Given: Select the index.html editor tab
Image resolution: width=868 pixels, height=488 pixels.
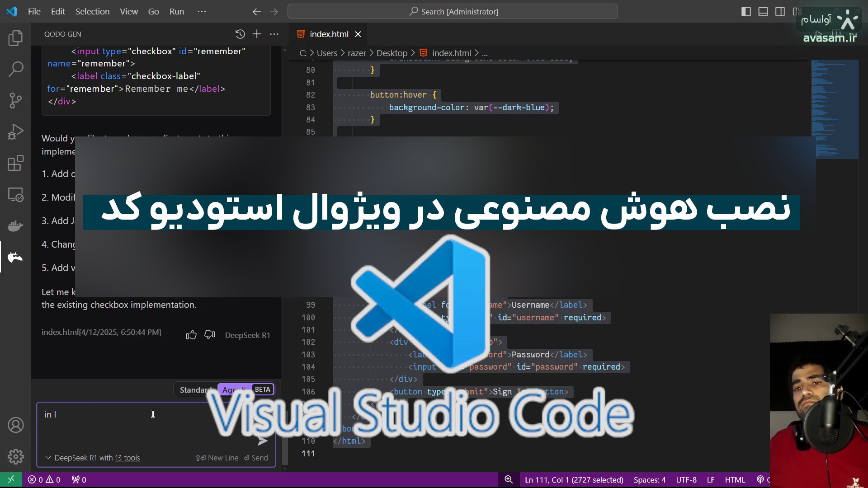Looking at the screenshot, I should (x=329, y=34).
